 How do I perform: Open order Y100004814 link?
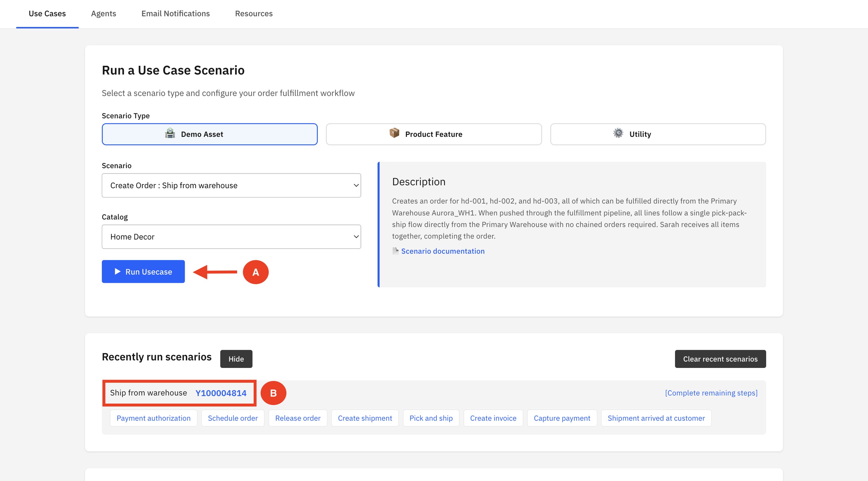point(221,393)
